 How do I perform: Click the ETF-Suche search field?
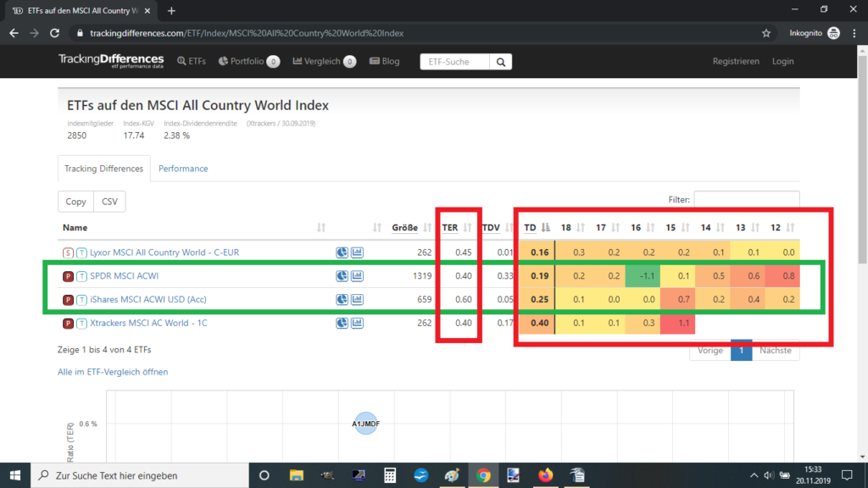pyautogui.click(x=455, y=62)
